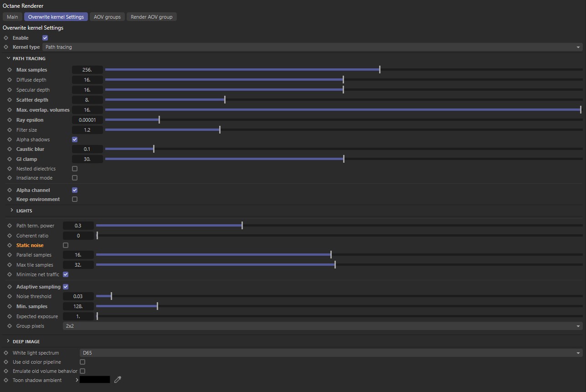The image size is (586, 392).
Task: Click the keyframe diamond for Path term. power
Action: coord(10,226)
